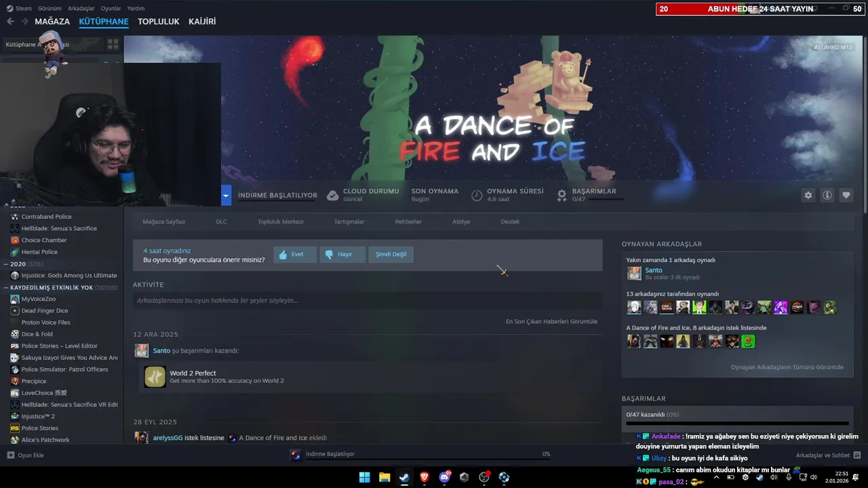Screen dimensions: 868x488
Task: Click İNDİRME BAŞLATILIYOR status
Action: (x=277, y=195)
